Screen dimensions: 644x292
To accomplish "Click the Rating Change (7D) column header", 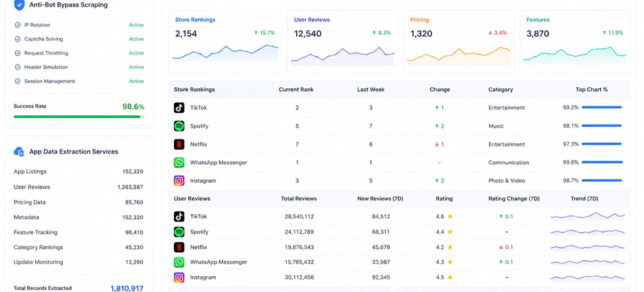I will [x=514, y=199].
